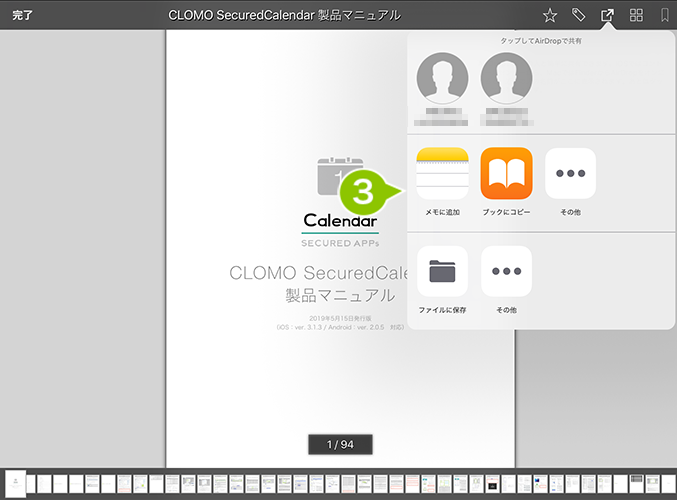Tap その他 in the actions row
This screenshot has height=500, width=677.
point(506,271)
